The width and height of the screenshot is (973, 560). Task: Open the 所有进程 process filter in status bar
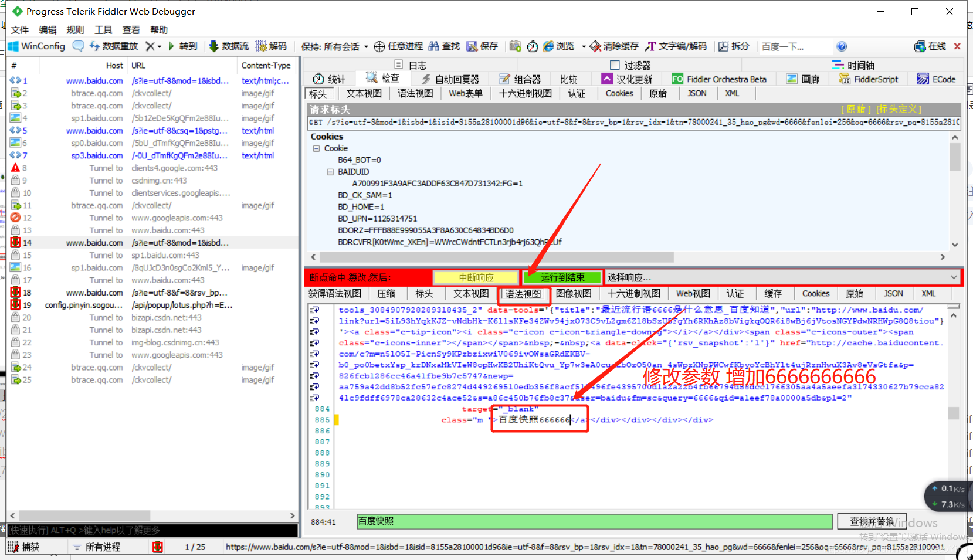pyautogui.click(x=97, y=547)
